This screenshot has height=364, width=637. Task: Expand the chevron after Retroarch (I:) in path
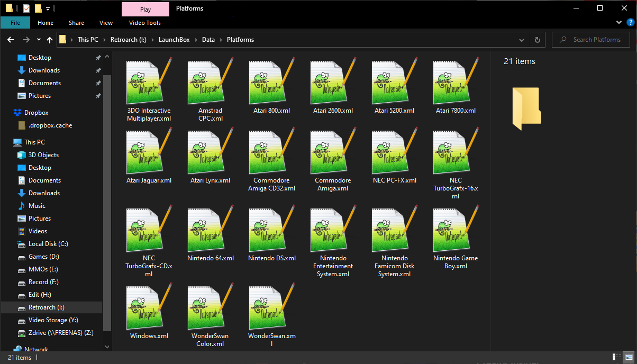tap(153, 40)
